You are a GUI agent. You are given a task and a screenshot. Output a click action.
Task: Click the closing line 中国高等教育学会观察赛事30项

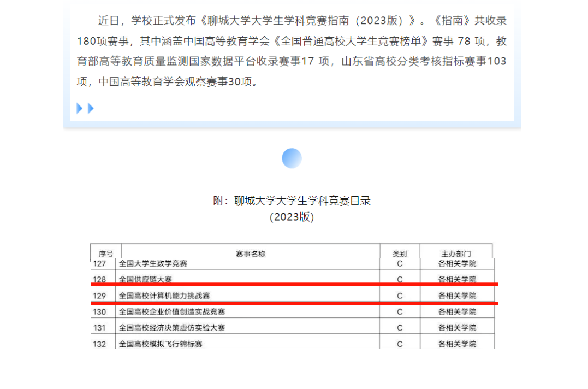point(178,81)
